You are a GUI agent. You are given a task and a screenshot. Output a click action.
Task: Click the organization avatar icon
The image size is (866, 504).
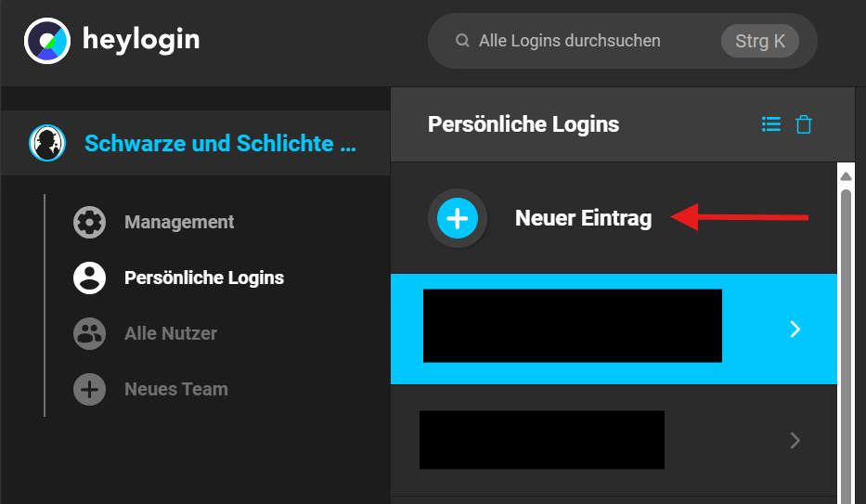pyautogui.click(x=47, y=143)
